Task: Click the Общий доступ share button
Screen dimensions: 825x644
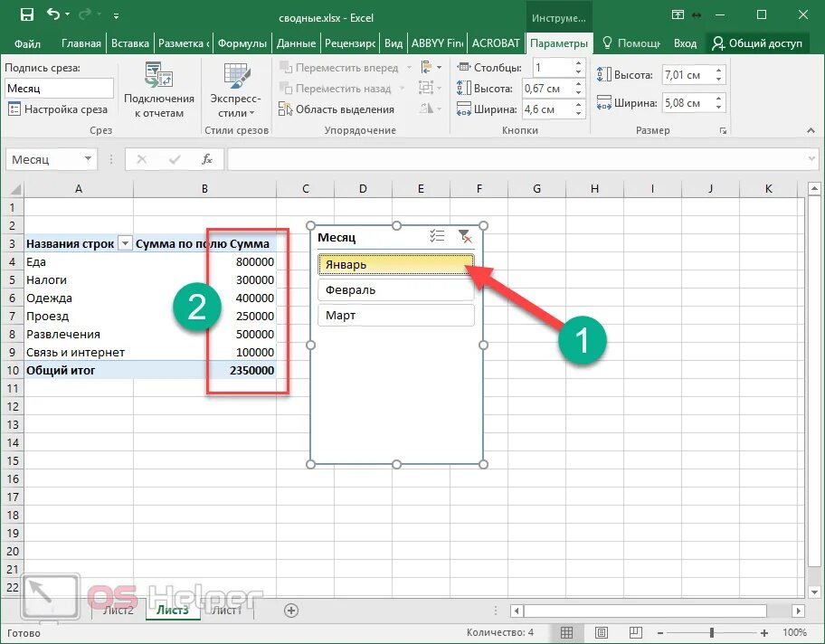Action: [757, 43]
